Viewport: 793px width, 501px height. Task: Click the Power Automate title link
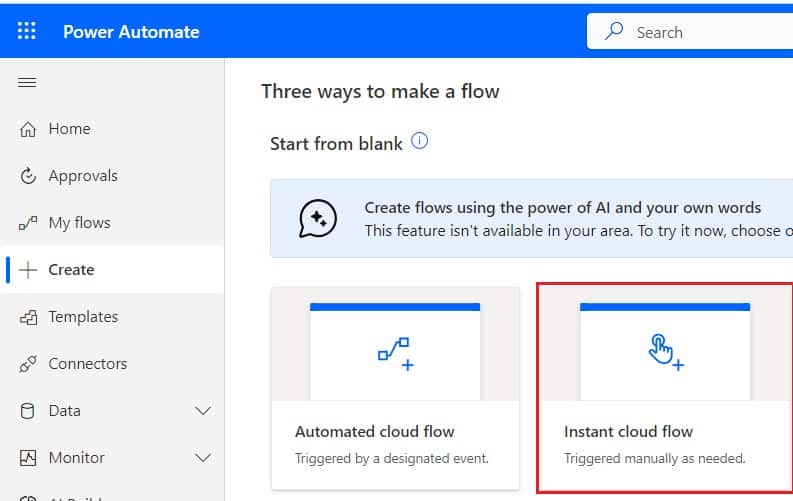coord(131,32)
